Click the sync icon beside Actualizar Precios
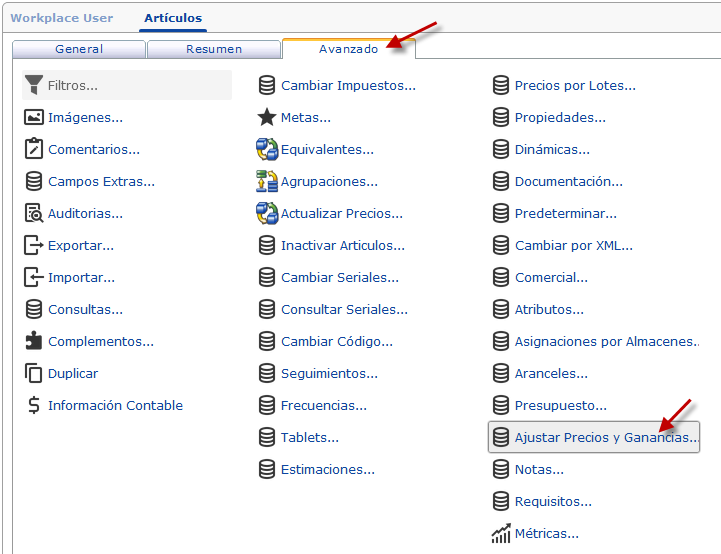Viewport: 721px width, 554px height. 267,213
